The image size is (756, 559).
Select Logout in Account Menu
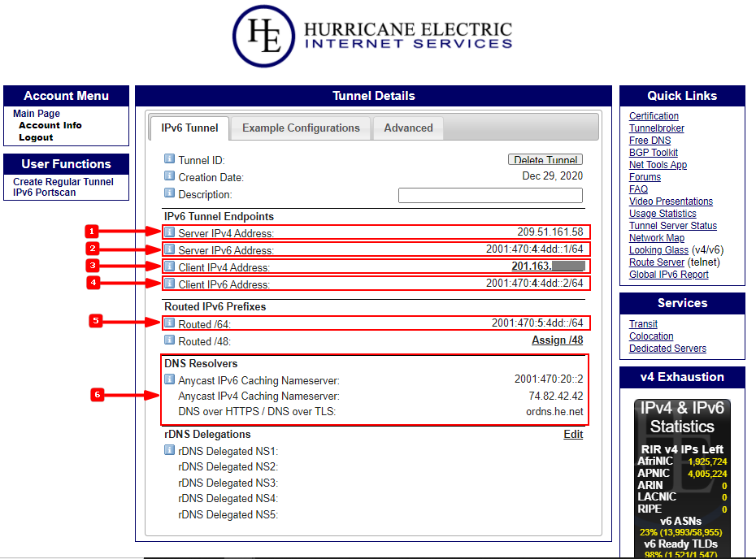(x=36, y=137)
